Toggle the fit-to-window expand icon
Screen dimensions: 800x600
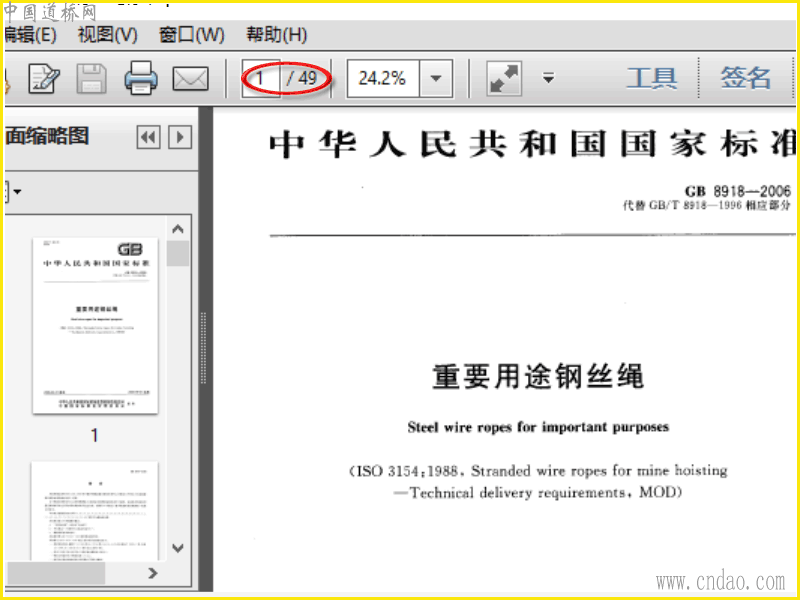click(504, 79)
